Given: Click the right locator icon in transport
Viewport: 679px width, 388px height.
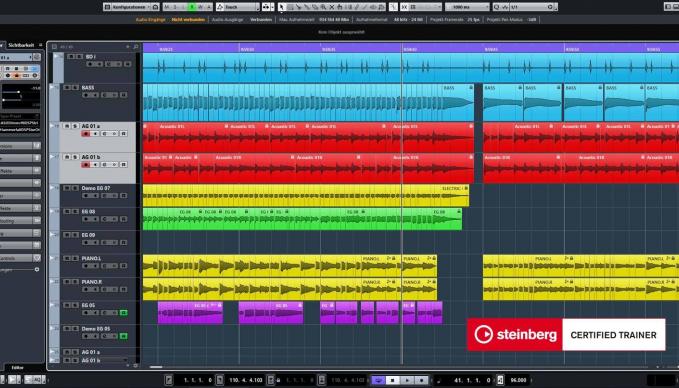Looking at the screenshot, I should point(220,380).
